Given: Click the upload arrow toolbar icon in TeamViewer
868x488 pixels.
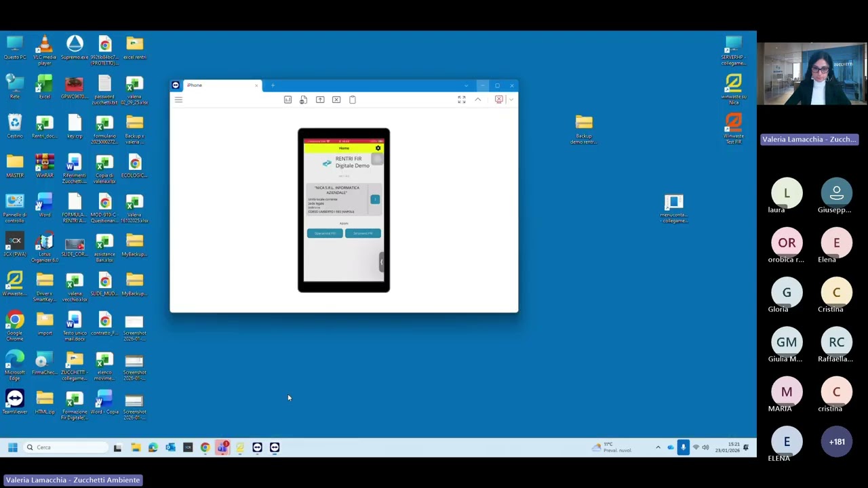Looking at the screenshot, I should pyautogui.click(x=320, y=100).
